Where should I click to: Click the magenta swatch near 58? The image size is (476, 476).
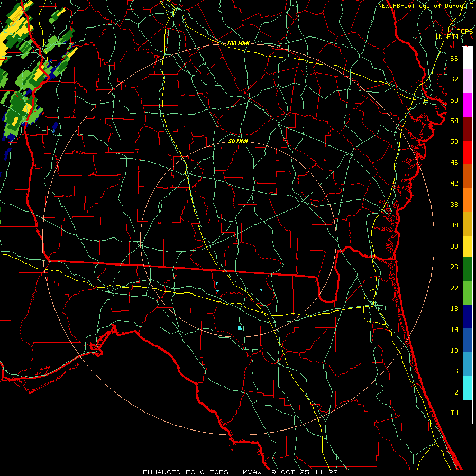tap(467, 105)
